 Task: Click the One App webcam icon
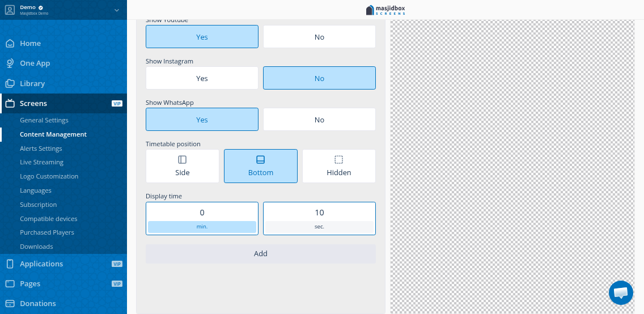(x=10, y=63)
